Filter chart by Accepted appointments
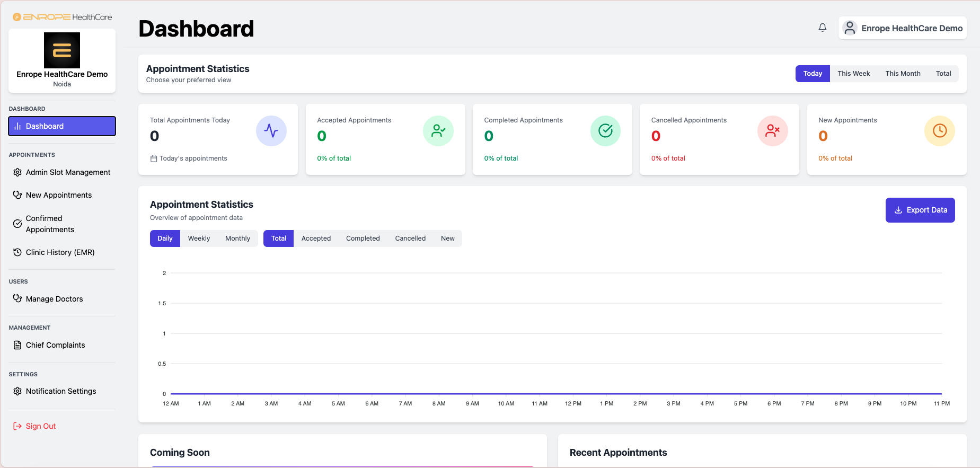Image resolution: width=980 pixels, height=468 pixels. coord(316,239)
